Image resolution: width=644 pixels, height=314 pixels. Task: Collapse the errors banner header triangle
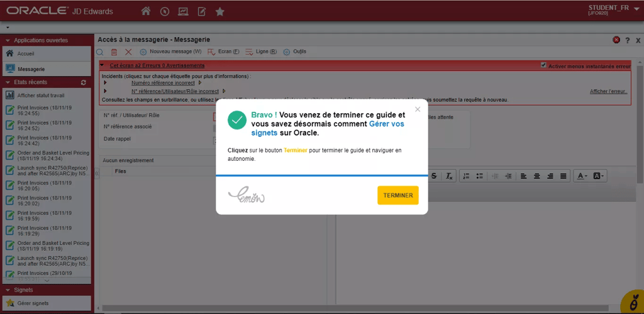[x=103, y=65]
